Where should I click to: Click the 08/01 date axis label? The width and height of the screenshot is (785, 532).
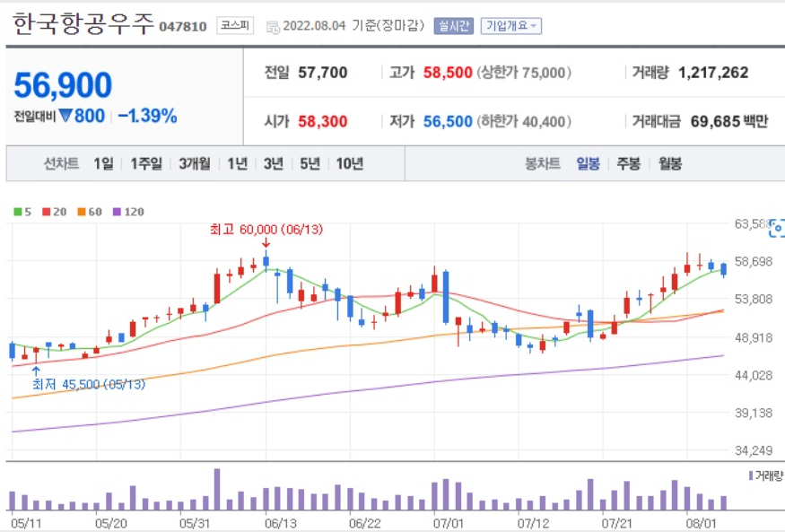pyautogui.click(x=701, y=524)
